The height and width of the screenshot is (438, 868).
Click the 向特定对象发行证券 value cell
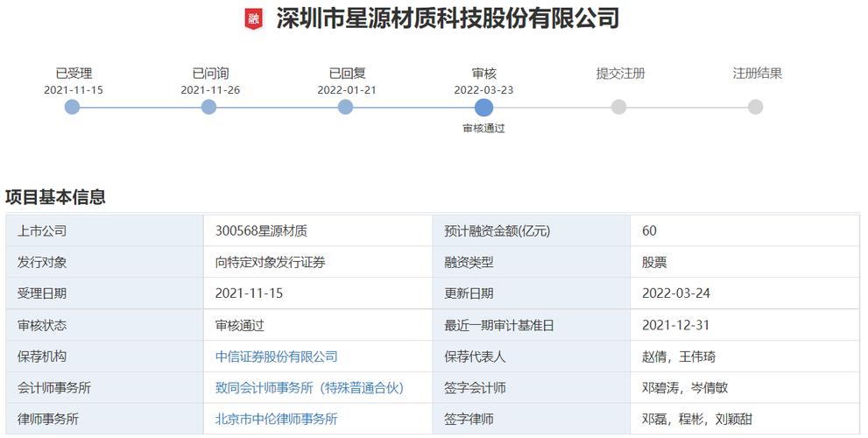pyautogui.click(x=318, y=262)
